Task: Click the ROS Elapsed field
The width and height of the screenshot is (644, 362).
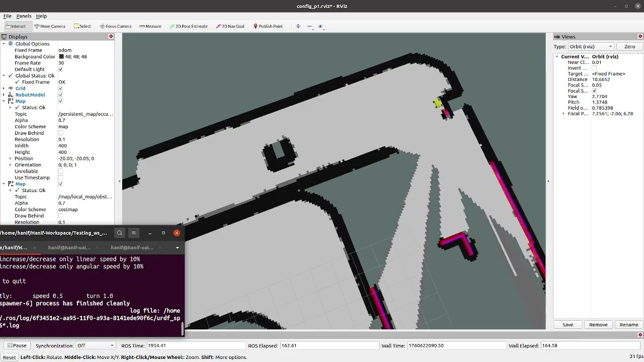Action: click(x=329, y=345)
